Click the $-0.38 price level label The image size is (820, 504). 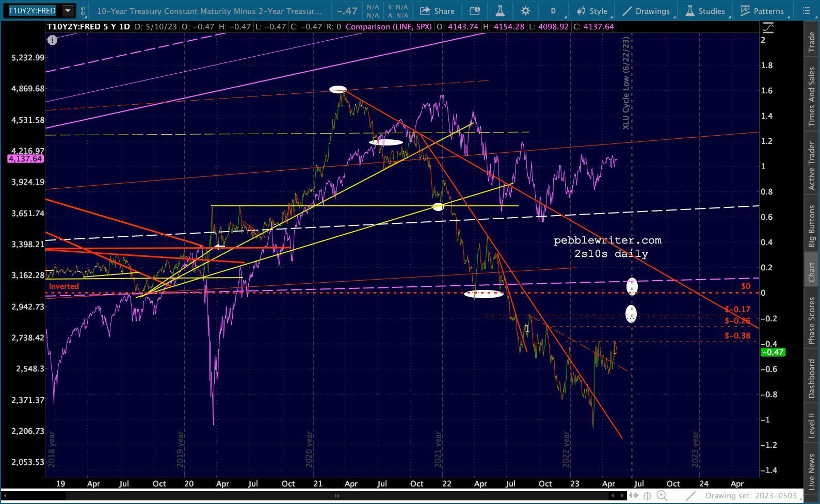pyautogui.click(x=737, y=336)
